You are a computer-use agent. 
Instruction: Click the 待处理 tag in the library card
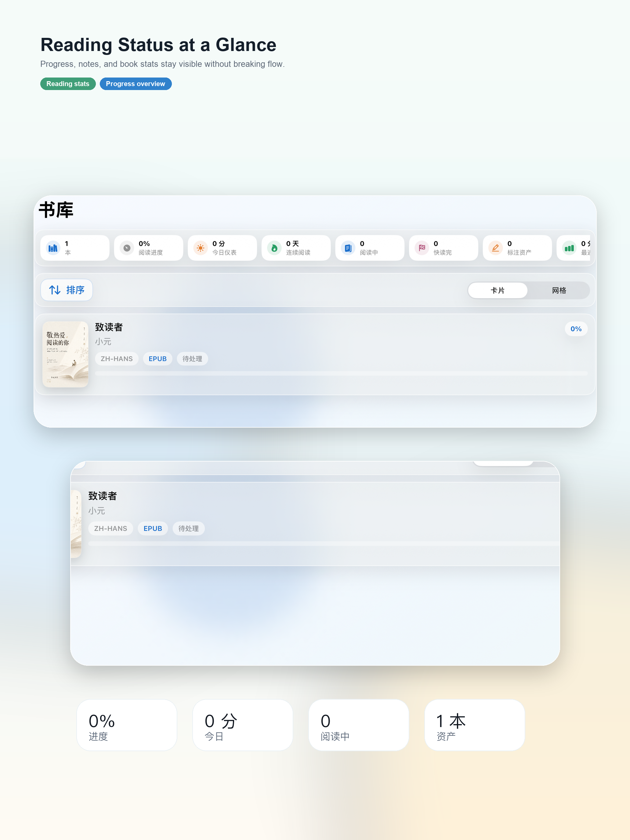192,359
